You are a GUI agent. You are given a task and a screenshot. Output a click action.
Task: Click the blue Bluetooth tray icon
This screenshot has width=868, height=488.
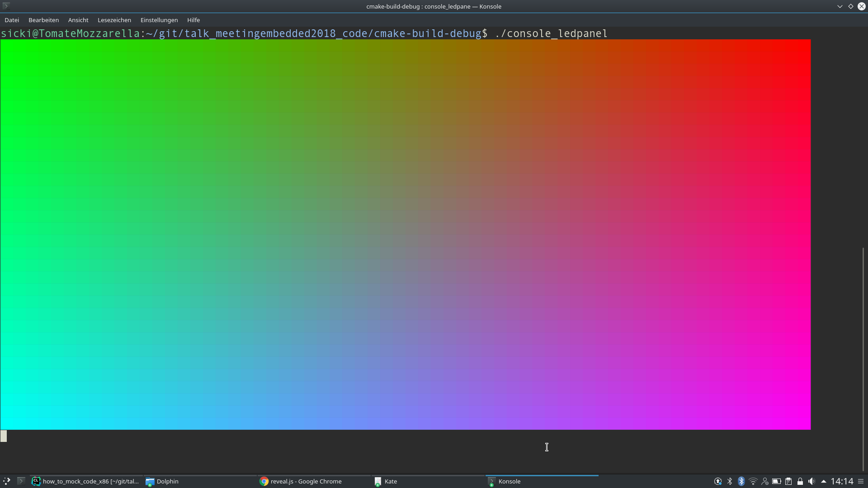[741, 481]
